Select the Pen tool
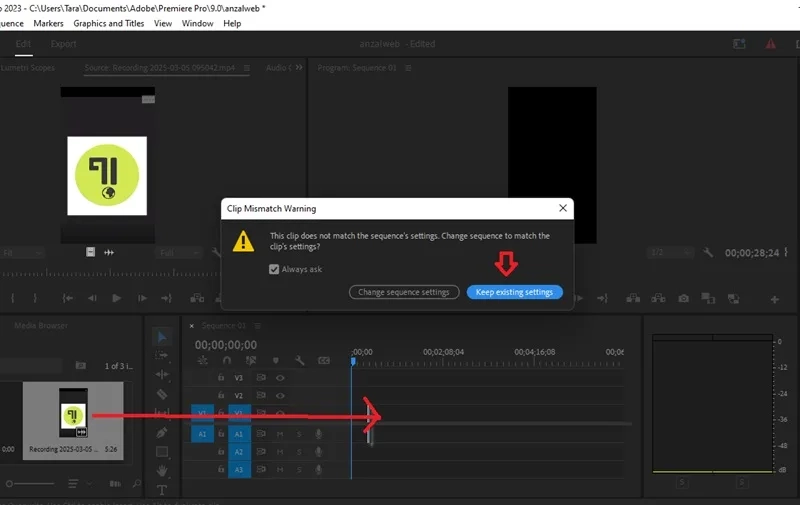 tap(162, 433)
